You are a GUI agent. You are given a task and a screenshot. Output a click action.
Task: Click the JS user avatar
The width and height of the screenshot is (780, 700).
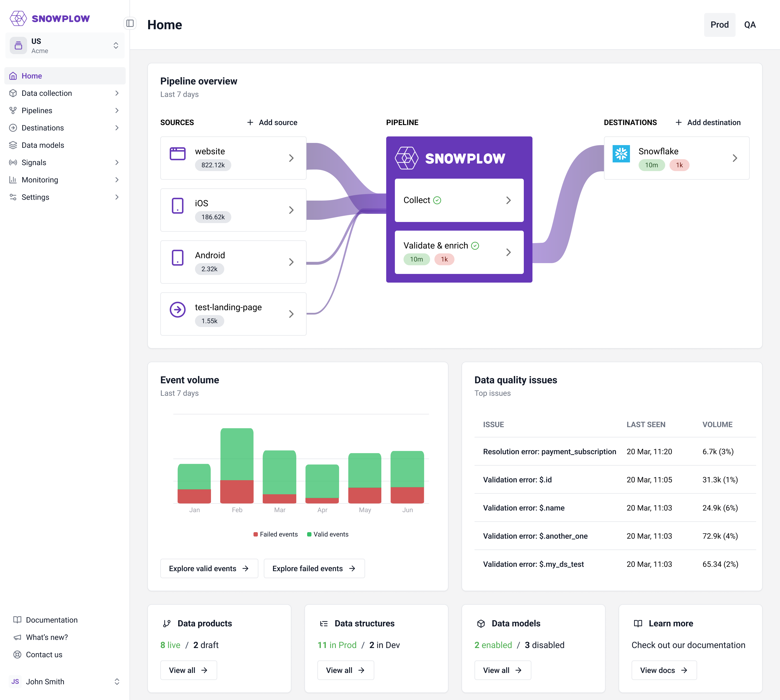(15, 681)
